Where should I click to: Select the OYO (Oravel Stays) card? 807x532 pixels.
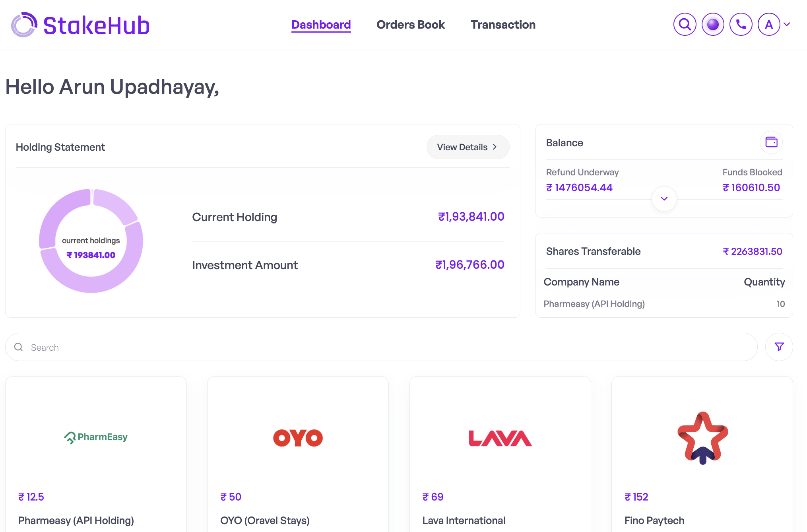coord(298,453)
